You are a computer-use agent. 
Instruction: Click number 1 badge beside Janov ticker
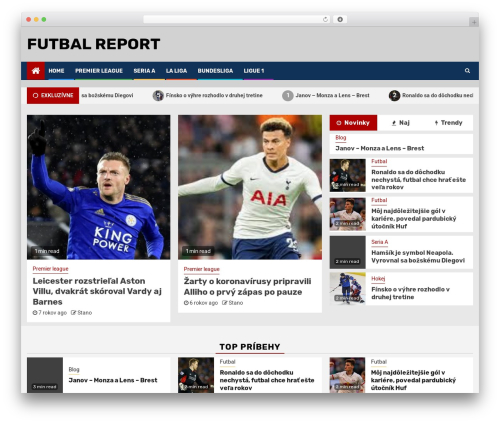[x=288, y=95]
